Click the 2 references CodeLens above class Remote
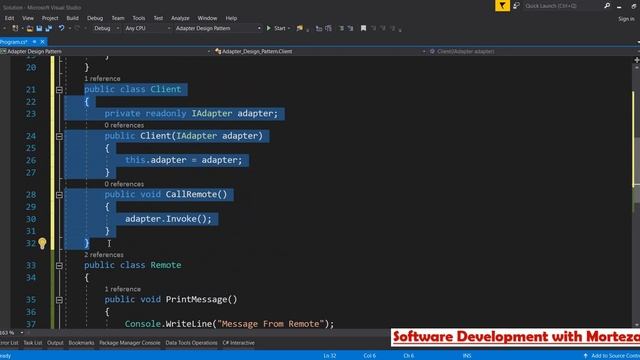 pos(104,255)
